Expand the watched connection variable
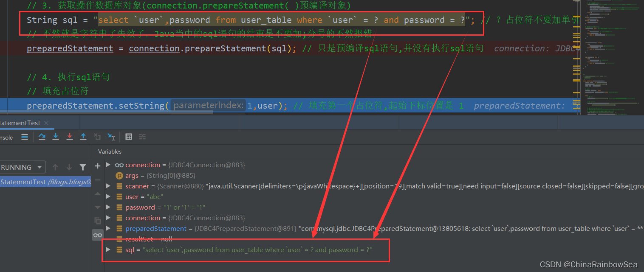The image size is (644, 272). click(x=108, y=165)
